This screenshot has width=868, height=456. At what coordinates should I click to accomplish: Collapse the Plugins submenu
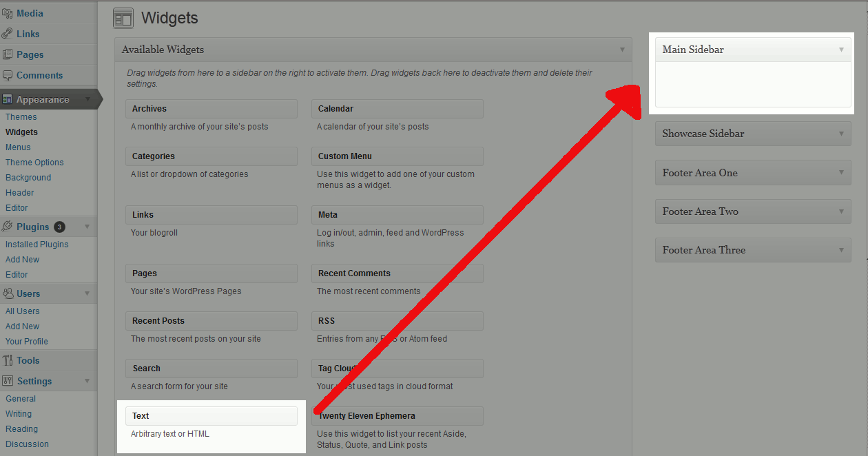pos(86,226)
